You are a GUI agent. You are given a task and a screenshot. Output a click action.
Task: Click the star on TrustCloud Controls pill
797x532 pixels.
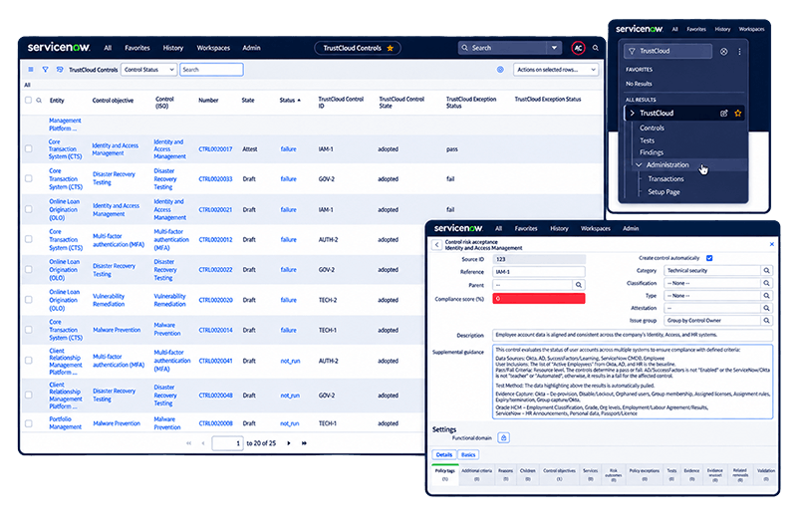[x=390, y=48]
